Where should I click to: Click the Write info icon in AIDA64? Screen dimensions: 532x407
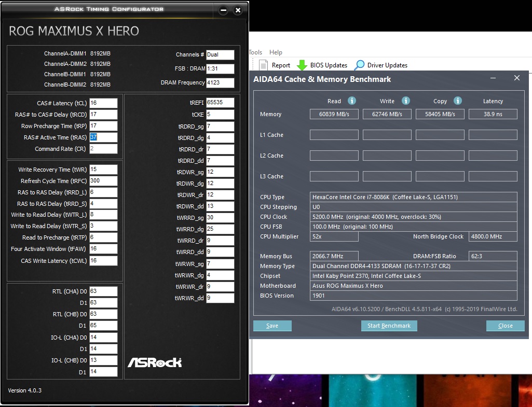(406, 101)
